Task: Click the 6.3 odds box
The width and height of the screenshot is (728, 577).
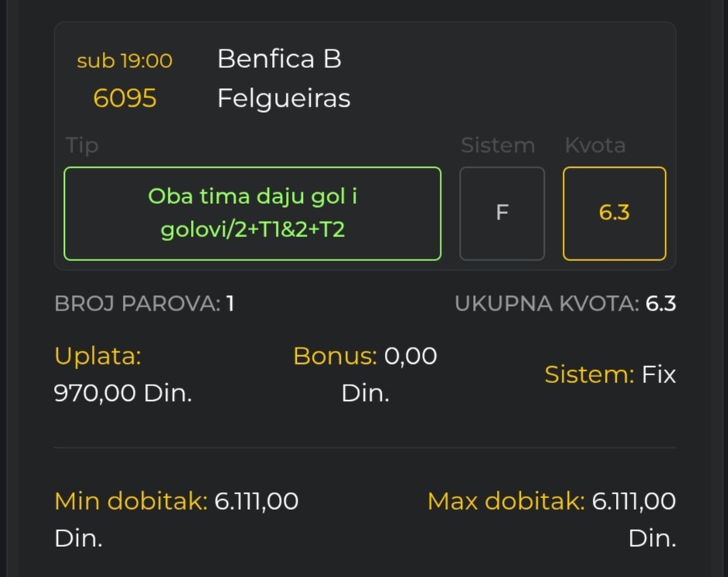Action: pos(614,213)
